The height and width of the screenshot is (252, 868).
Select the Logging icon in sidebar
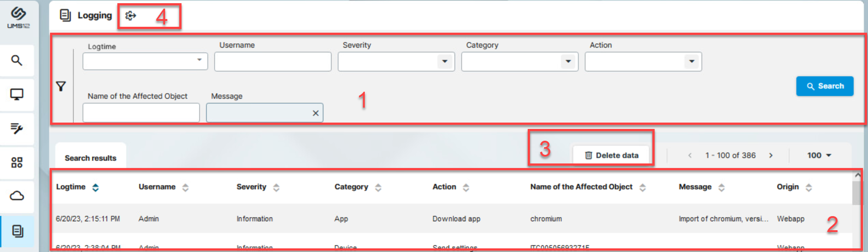pos(18,231)
